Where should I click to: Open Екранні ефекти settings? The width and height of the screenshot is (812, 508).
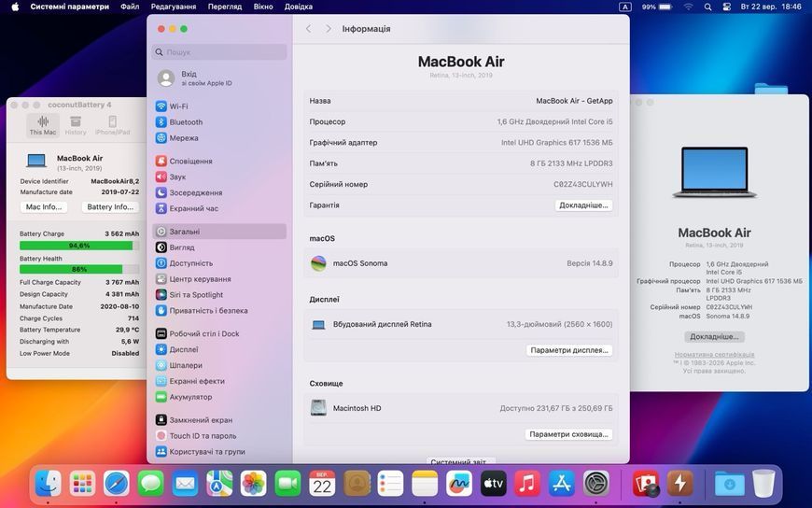click(x=219, y=381)
